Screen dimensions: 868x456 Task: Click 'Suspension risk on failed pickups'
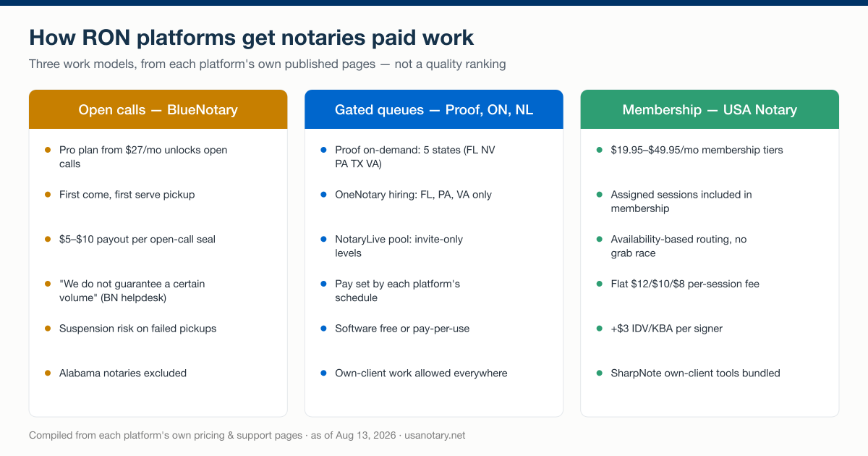[138, 329]
